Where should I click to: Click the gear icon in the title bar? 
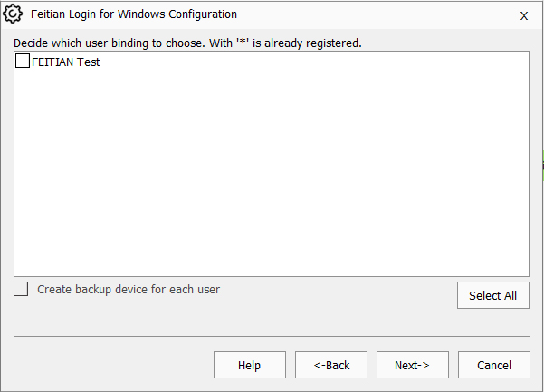13,14
